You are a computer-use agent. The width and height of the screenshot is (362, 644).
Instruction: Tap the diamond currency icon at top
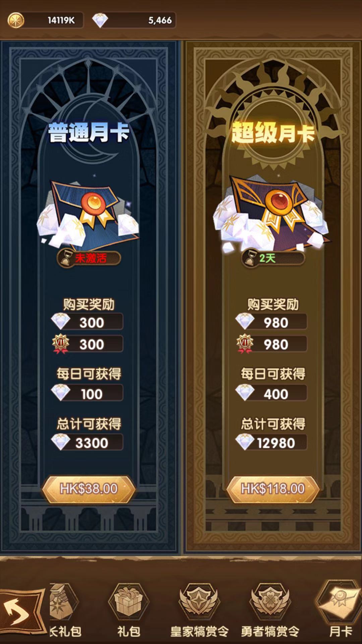[x=100, y=20]
